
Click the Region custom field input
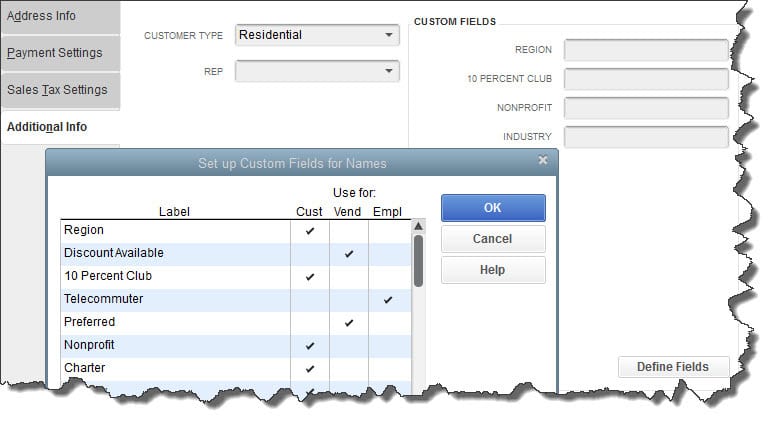[645, 50]
